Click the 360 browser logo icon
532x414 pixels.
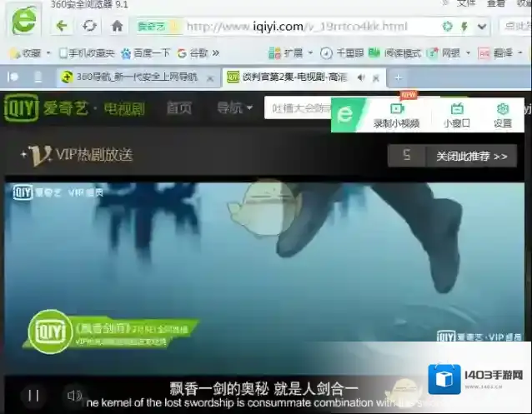coord(23,20)
